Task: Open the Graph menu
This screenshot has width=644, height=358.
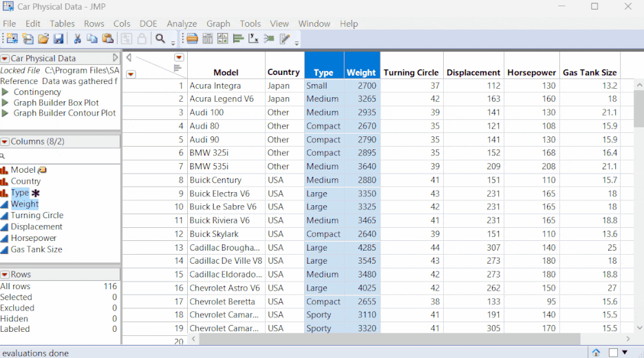Action: pos(218,24)
